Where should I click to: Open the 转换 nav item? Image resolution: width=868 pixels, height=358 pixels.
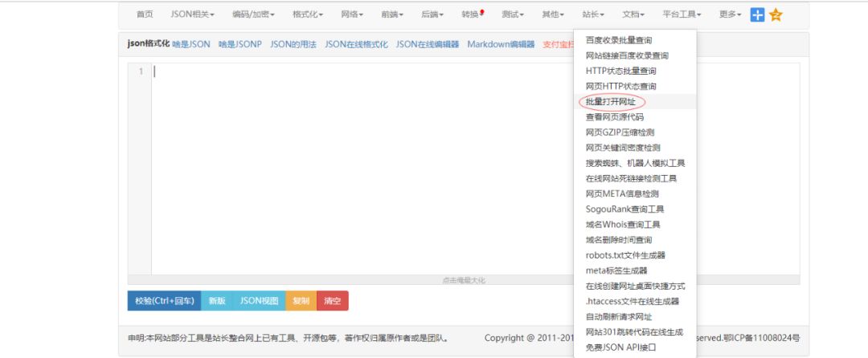[x=473, y=15]
